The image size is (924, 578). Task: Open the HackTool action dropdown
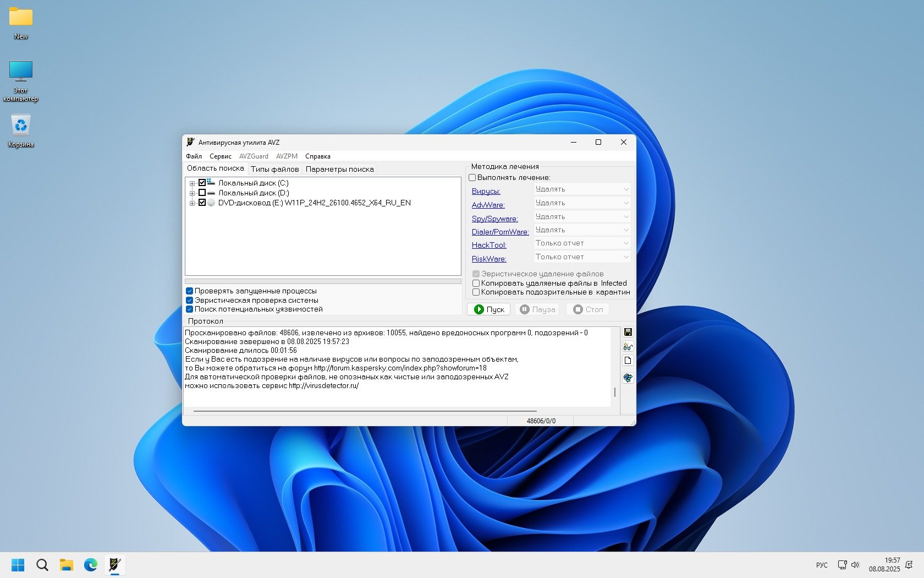[582, 243]
